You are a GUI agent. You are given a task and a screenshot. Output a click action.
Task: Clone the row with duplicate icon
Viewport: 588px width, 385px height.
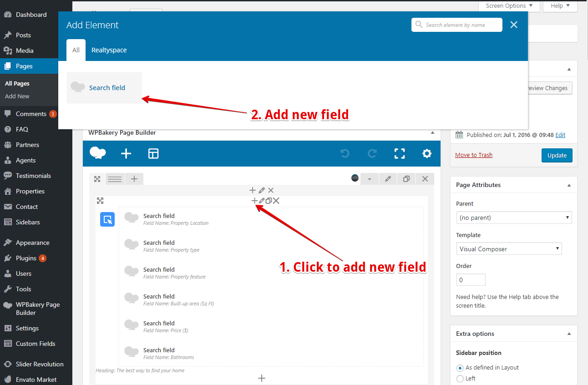tap(406, 179)
